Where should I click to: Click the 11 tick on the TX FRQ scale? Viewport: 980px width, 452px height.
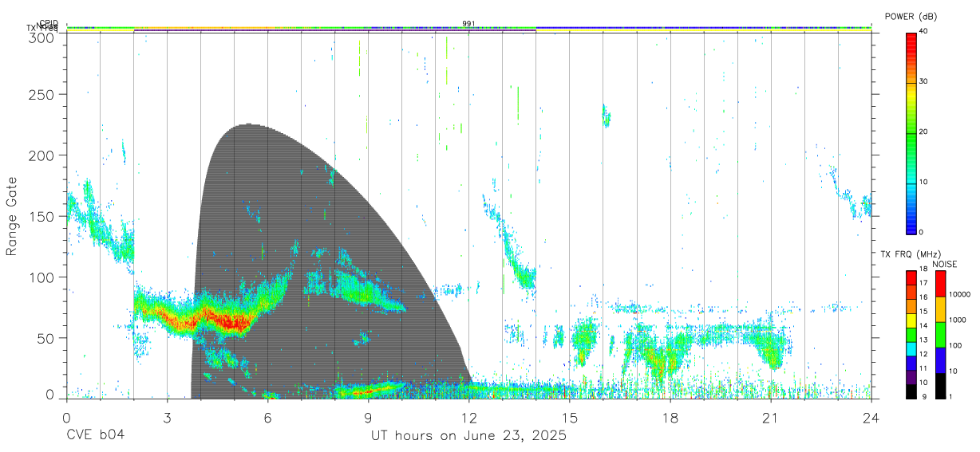coord(924,368)
